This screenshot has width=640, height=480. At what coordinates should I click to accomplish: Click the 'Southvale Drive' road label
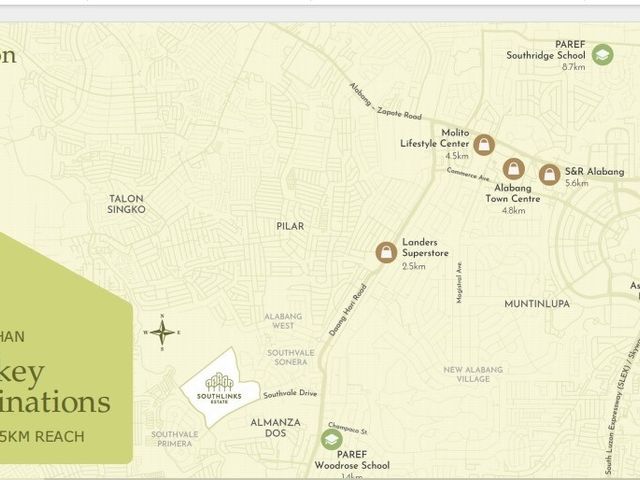[290, 394]
